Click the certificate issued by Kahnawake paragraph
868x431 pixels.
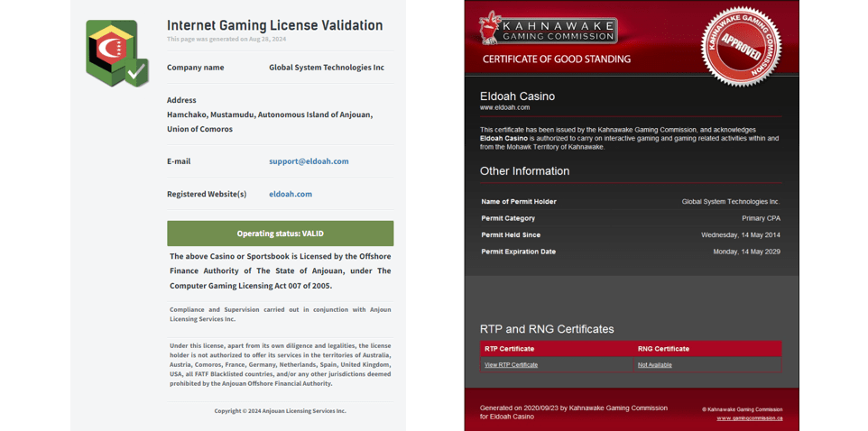tap(630, 138)
